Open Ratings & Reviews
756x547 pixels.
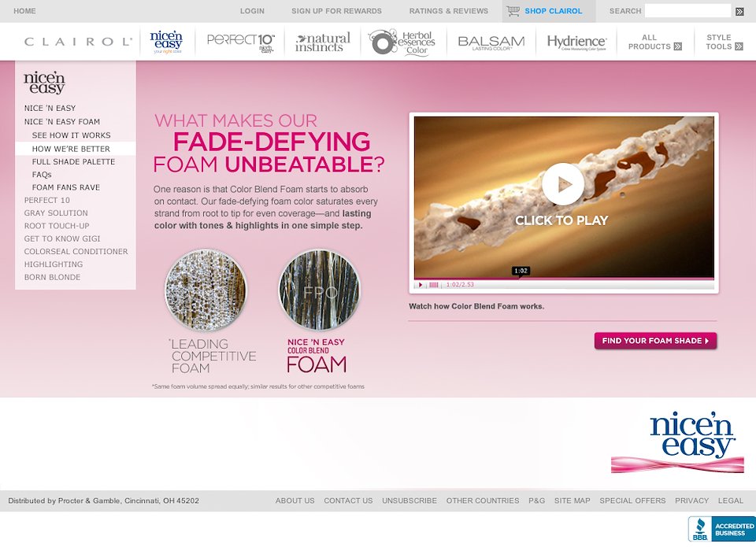[448, 10]
